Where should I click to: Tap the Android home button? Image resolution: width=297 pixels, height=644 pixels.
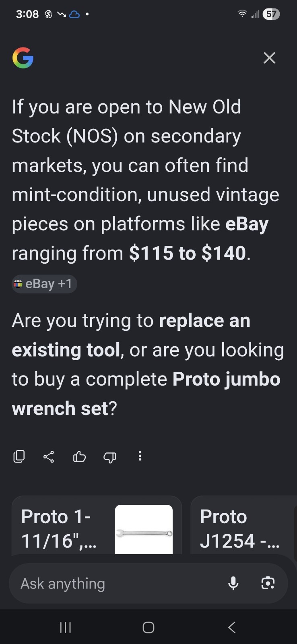tap(148, 627)
